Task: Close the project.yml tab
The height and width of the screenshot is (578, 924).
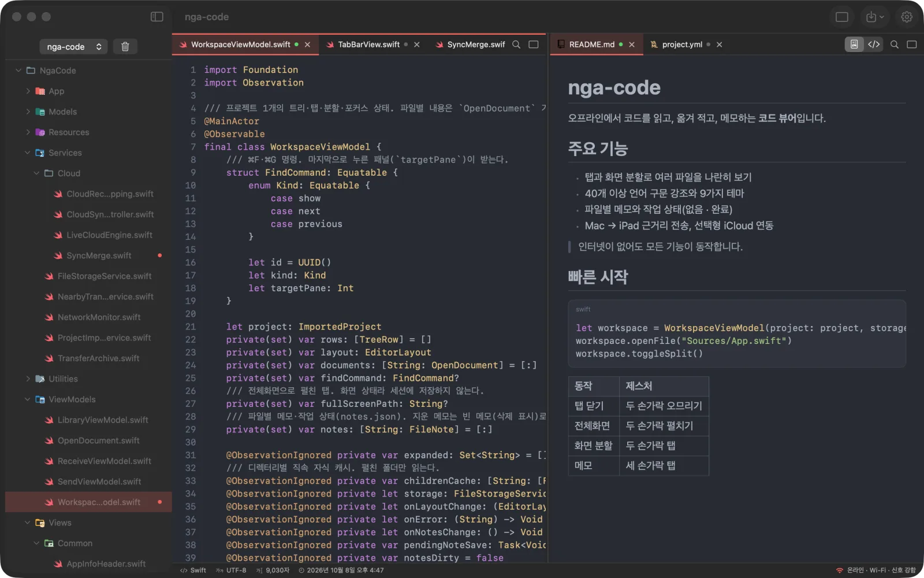Action: [x=719, y=45]
